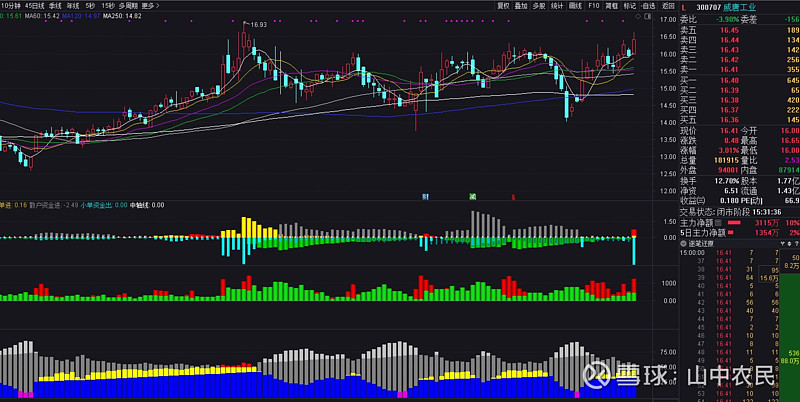Click the 16.93 high price marker
Screen dimensions: 800x402
click(x=259, y=24)
